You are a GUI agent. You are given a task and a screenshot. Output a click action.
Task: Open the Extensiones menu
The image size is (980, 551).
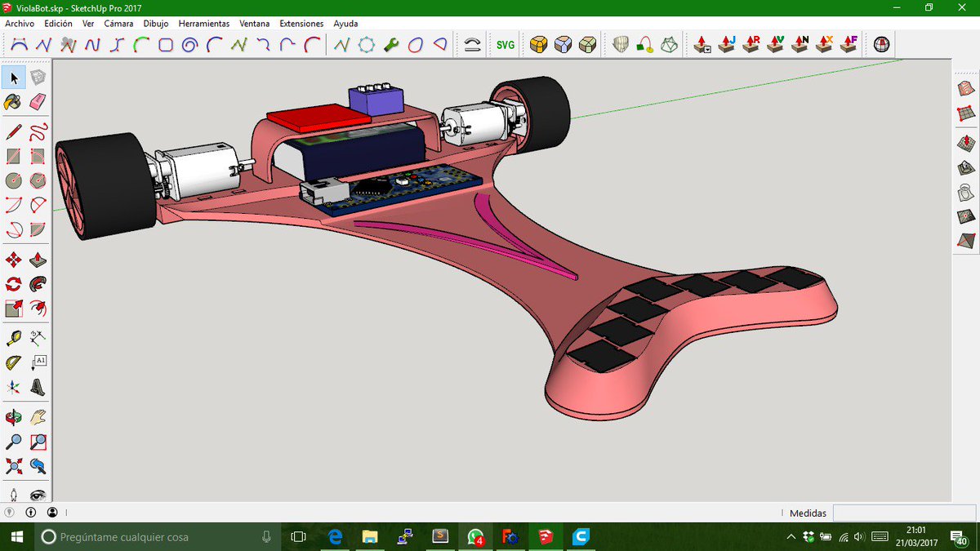pos(301,24)
